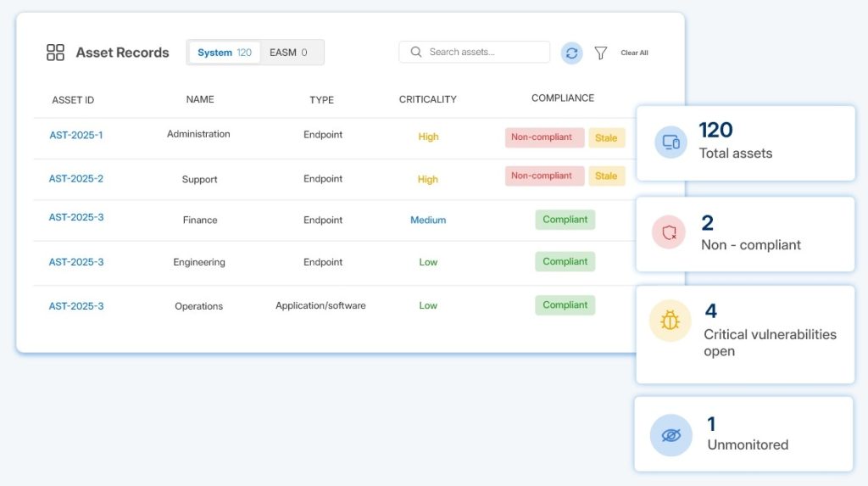868x486 pixels.
Task: Sort by TYPE column header
Action: tap(321, 100)
